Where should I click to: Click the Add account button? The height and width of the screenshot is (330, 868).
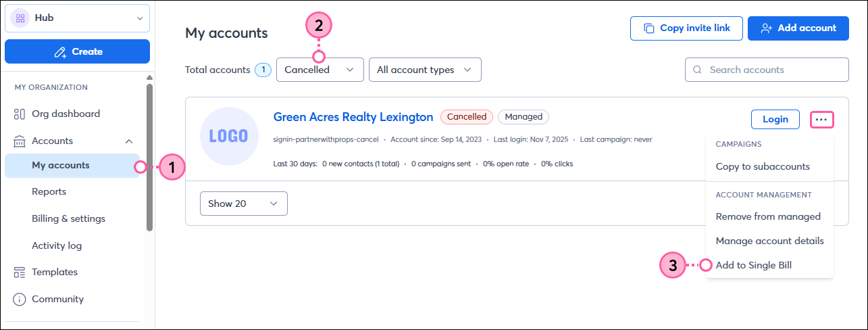[x=798, y=28]
